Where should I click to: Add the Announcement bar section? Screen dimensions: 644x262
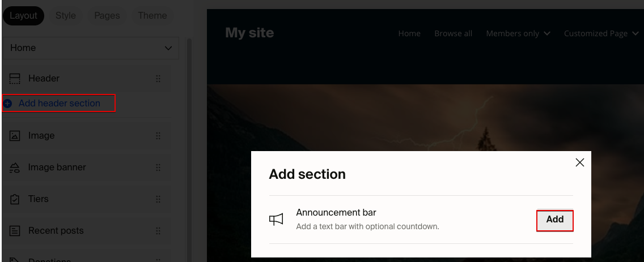click(554, 220)
